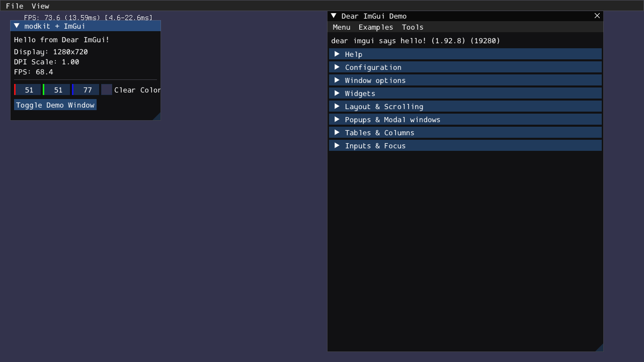Click resize grip of Dear ImGui Demo window

pyautogui.click(x=599, y=347)
